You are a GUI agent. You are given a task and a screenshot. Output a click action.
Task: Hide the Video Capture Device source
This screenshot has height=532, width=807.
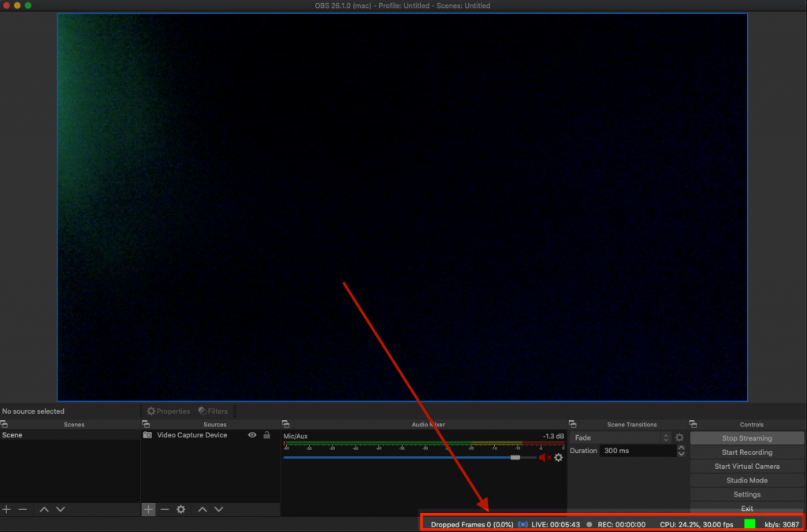pos(252,435)
